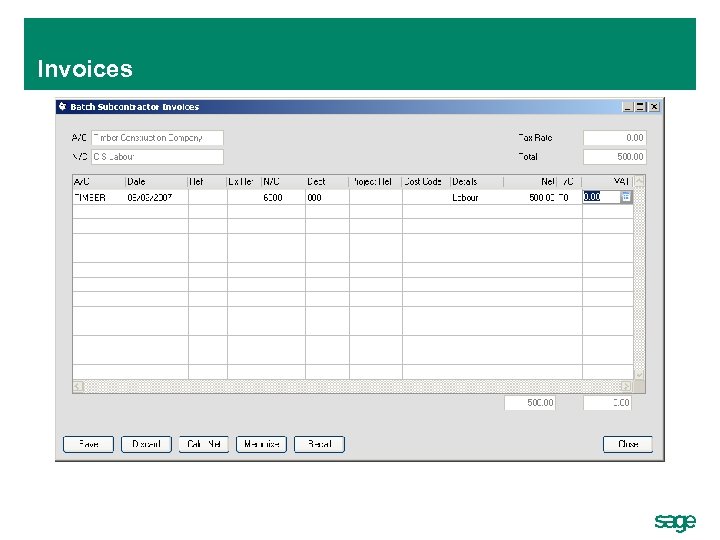This screenshot has height=540, width=720.
Task: Click the highlighted VAT 0.00 input cell
Action: click(602, 197)
